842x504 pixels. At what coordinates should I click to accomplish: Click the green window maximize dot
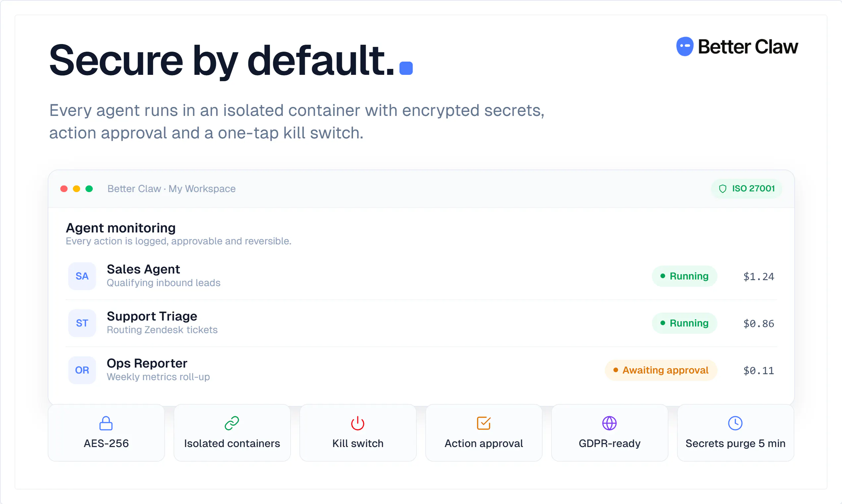pos(89,189)
